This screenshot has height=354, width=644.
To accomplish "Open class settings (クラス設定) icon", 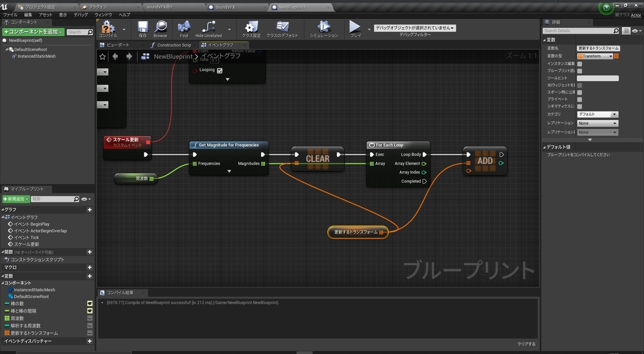I will tap(251, 27).
